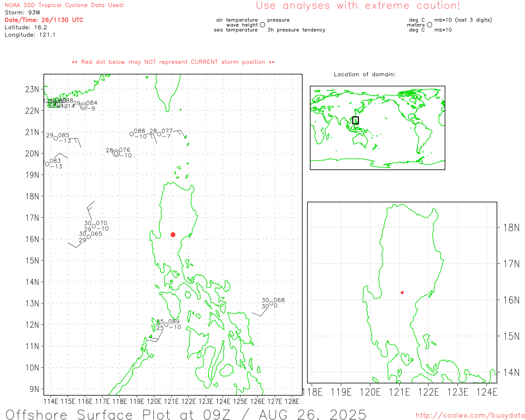The height and width of the screenshot is (420, 525).
Task: Click the red-dot disclaimer note above the map
Action: pos(173,62)
